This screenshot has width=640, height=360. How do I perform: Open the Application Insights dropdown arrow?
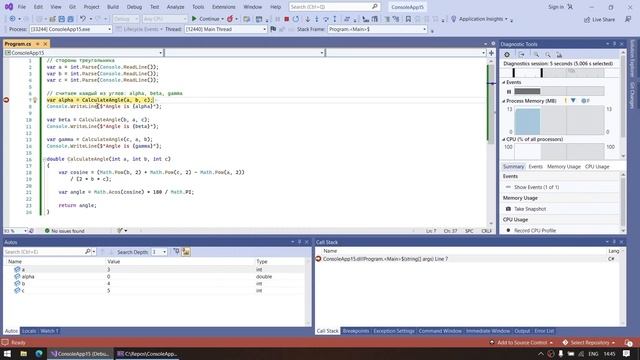tap(507, 19)
